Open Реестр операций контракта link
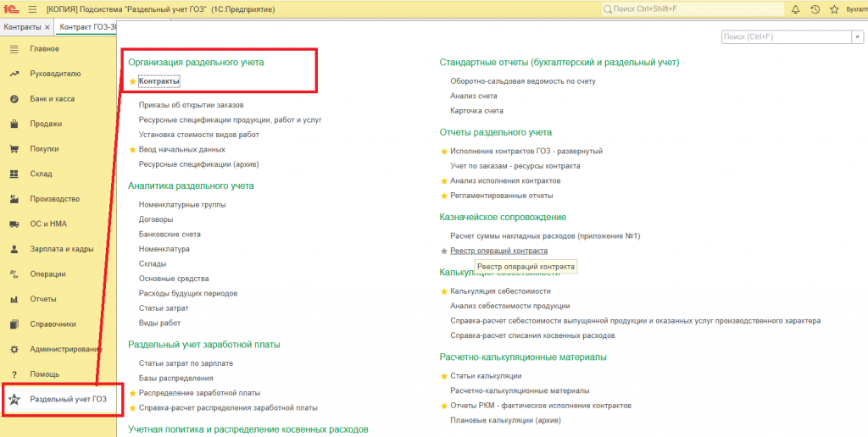This screenshot has width=868, height=437. tap(498, 252)
